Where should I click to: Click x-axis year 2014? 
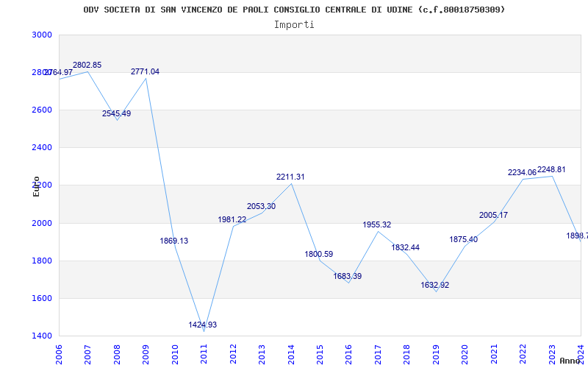pyautogui.click(x=291, y=354)
